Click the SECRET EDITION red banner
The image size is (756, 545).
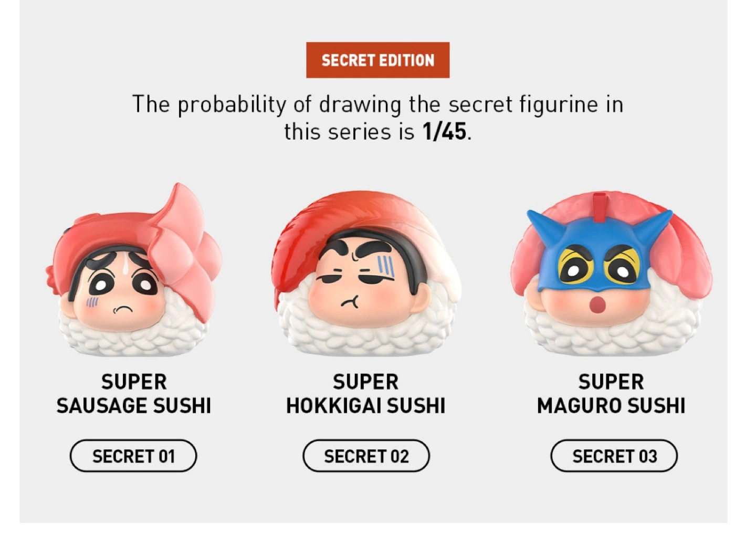pos(377,60)
